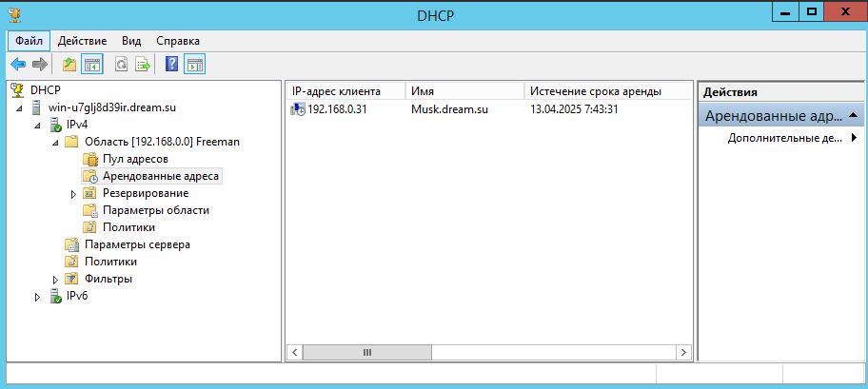The height and width of the screenshot is (389, 868).
Task: Open the Файл menu
Action: tap(29, 41)
